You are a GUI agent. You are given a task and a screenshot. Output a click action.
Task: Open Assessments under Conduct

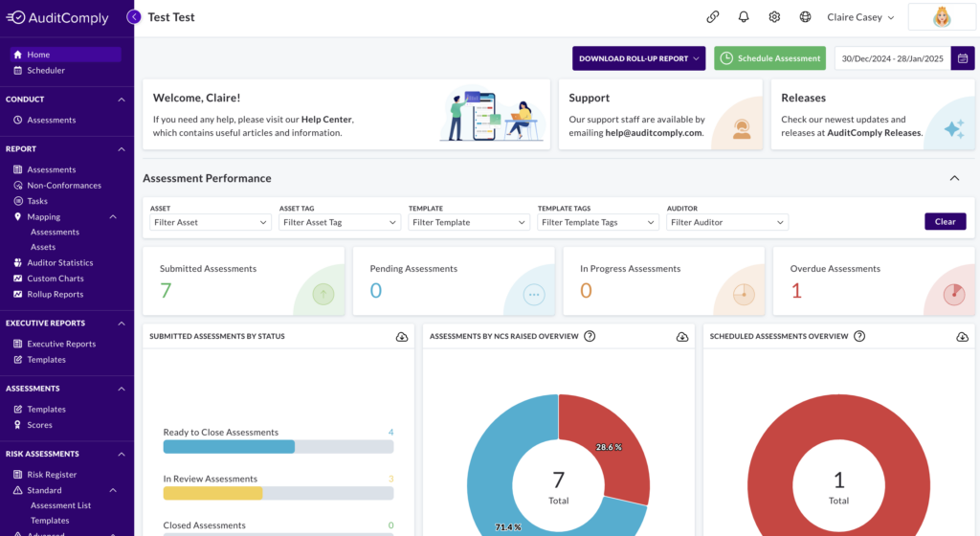[x=51, y=120]
